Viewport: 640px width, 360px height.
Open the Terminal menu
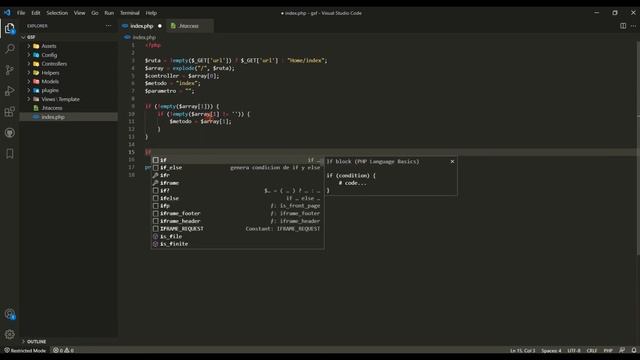129,13
